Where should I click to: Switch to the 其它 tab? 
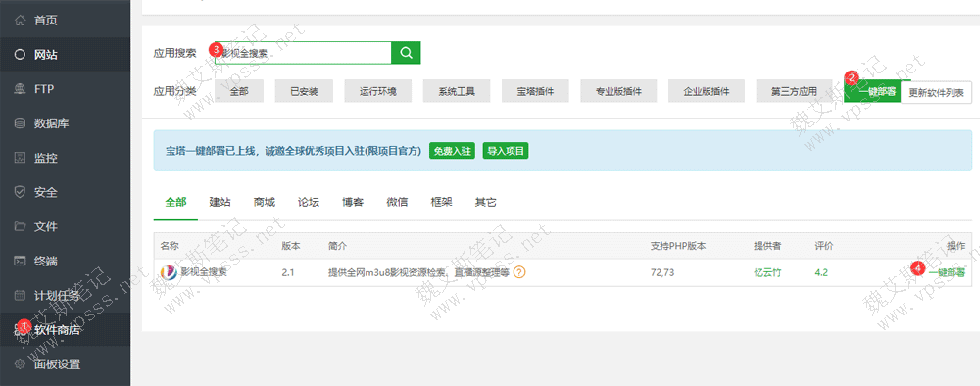[x=486, y=202]
